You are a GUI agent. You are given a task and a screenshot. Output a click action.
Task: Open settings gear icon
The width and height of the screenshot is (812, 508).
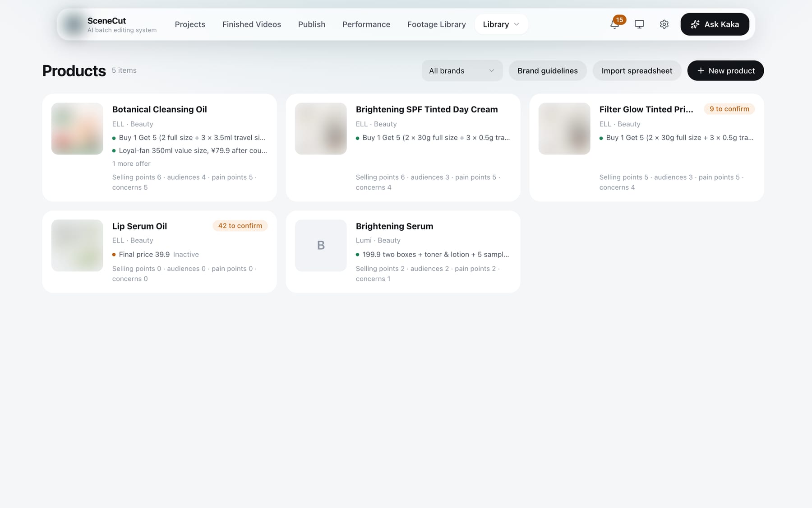pos(664,24)
